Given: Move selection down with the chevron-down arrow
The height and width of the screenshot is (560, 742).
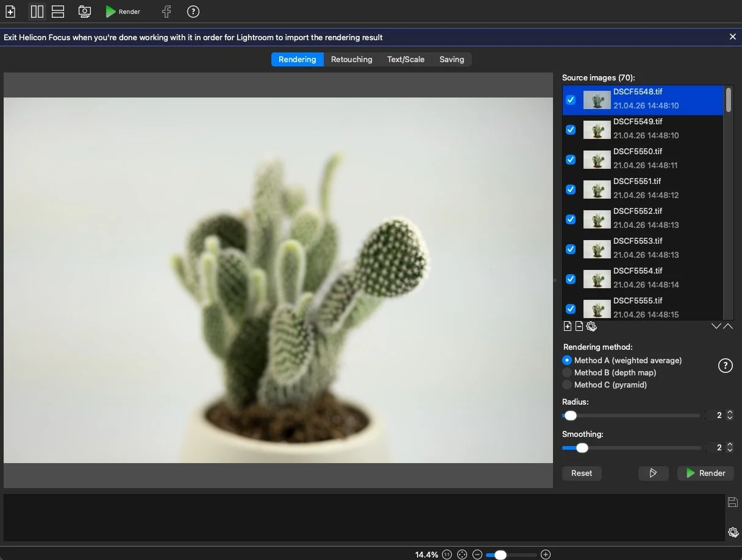Looking at the screenshot, I should [716, 327].
